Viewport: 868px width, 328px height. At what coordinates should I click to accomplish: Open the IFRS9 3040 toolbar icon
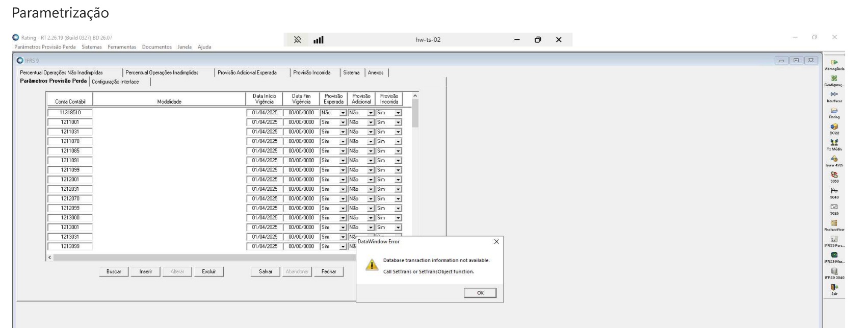[x=834, y=271]
